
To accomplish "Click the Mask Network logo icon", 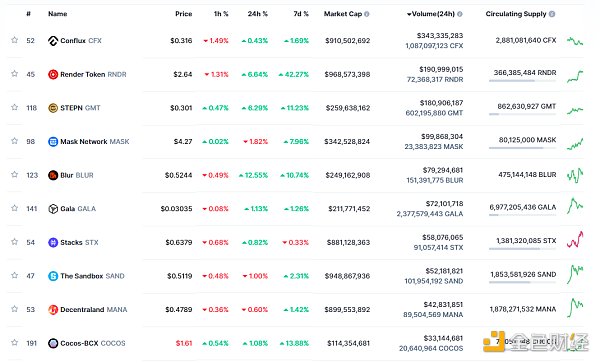I will click(53, 142).
